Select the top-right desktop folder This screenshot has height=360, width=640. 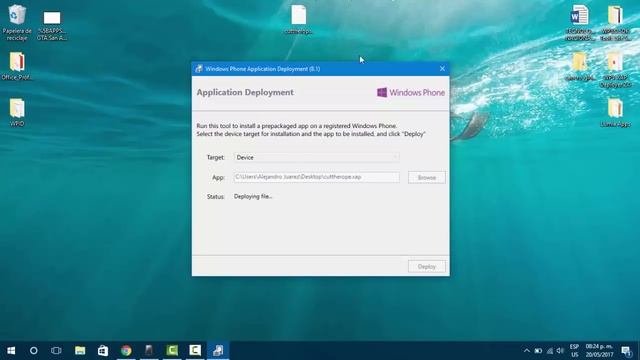pyautogui.click(x=615, y=22)
